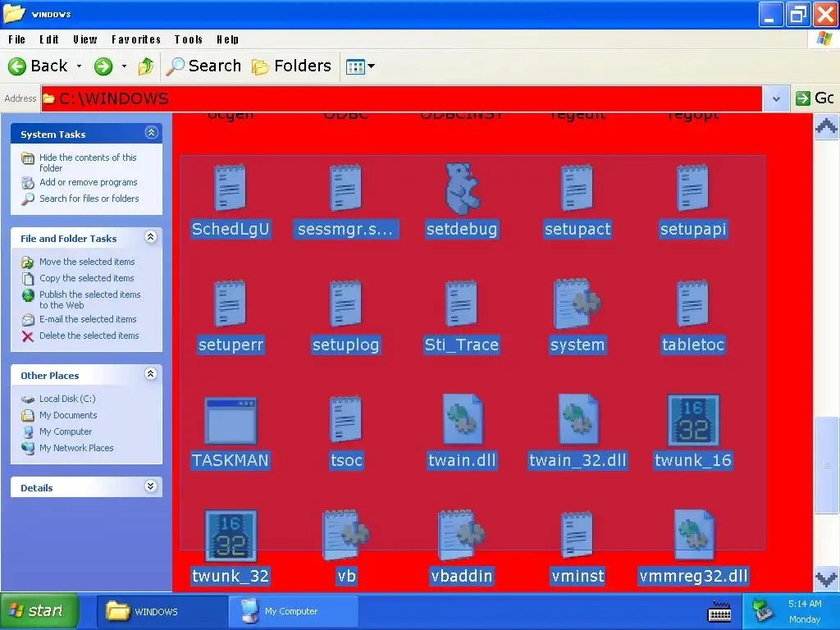840x630 pixels.
Task: Click the Back arrow button
Action: click(x=38, y=66)
